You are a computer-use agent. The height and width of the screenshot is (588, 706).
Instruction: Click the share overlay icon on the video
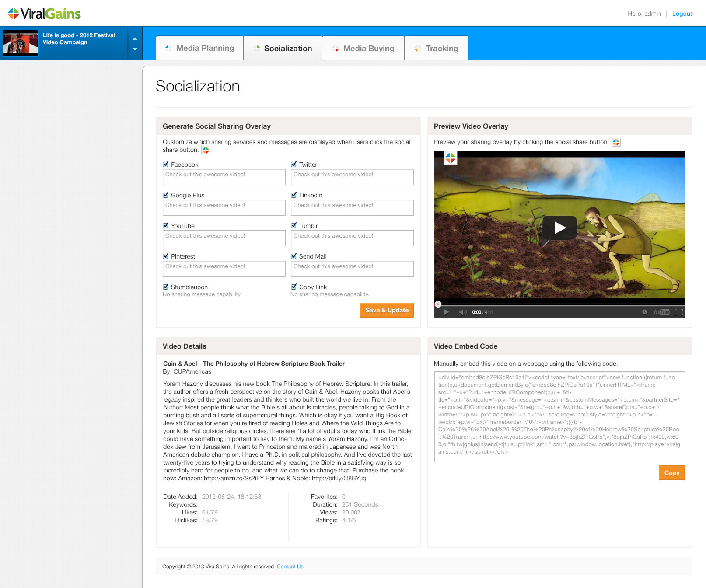pos(451,157)
